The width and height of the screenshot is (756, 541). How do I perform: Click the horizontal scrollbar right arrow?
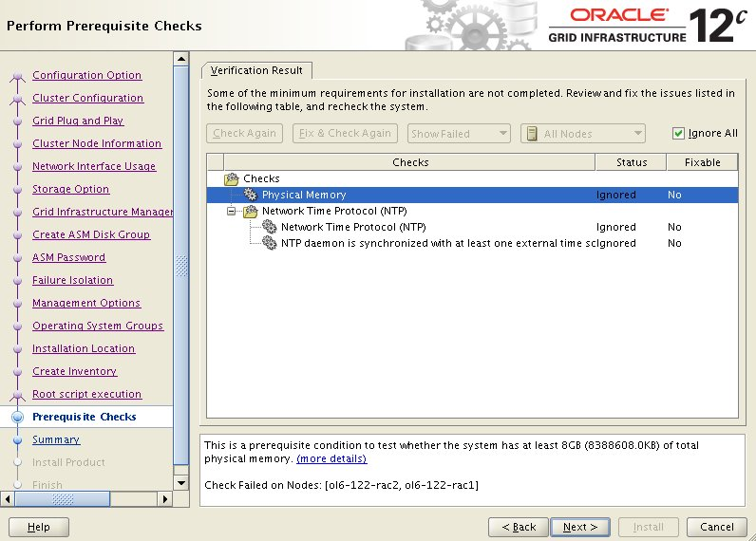tap(165, 499)
